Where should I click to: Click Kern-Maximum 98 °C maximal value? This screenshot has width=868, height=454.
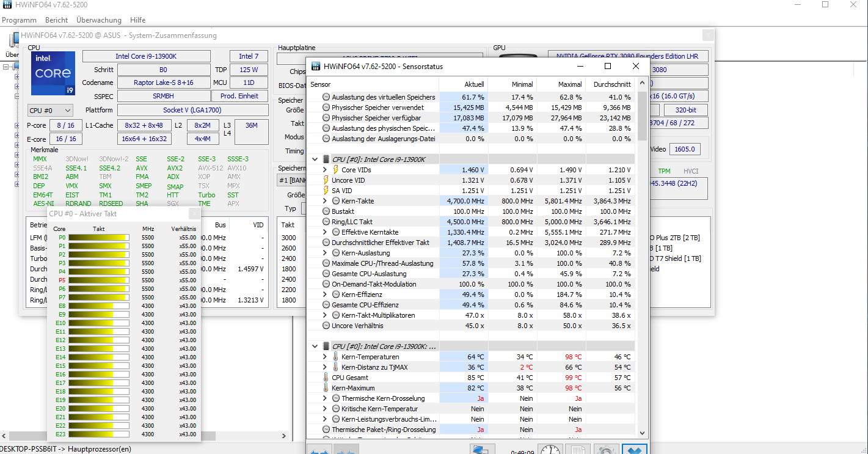tap(573, 388)
